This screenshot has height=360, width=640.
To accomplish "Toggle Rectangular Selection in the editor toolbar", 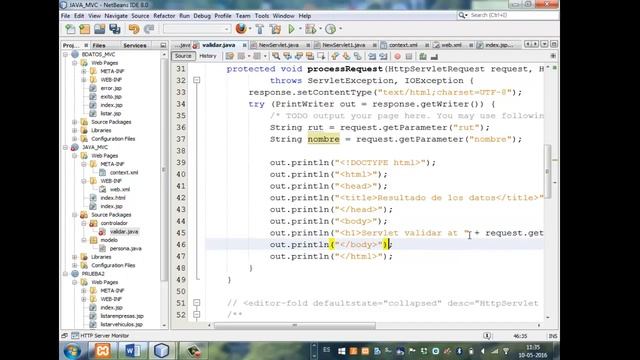I will 321,56.
